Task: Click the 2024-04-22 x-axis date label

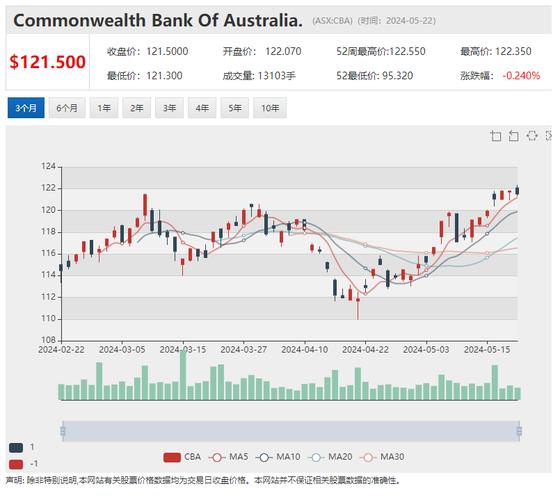Action: coord(365,350)
